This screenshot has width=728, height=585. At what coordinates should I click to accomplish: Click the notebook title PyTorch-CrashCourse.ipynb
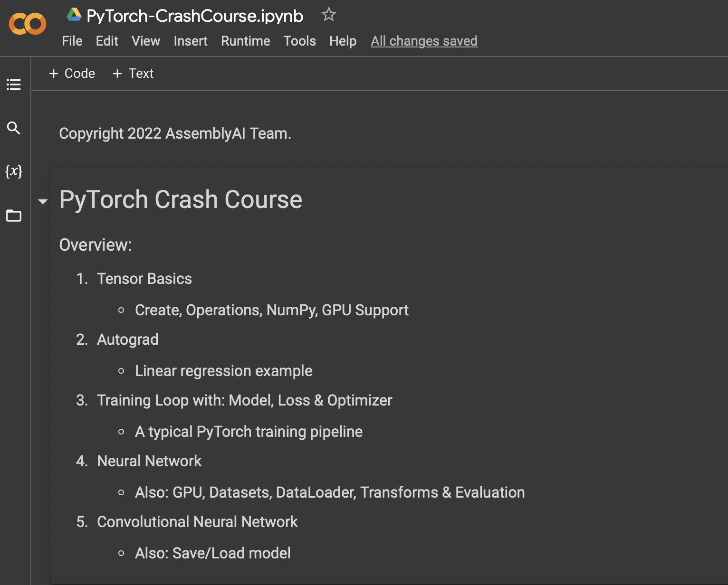coord(195,16)
